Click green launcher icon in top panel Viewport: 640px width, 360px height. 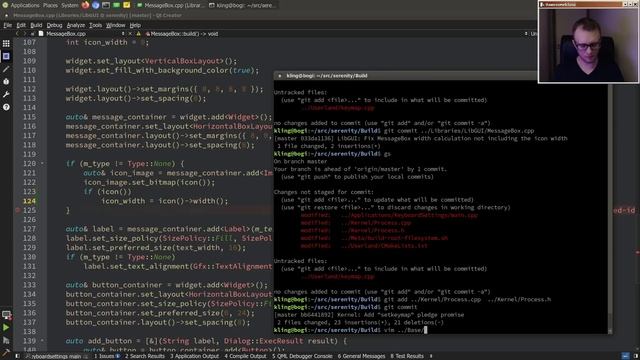point(116,5)
